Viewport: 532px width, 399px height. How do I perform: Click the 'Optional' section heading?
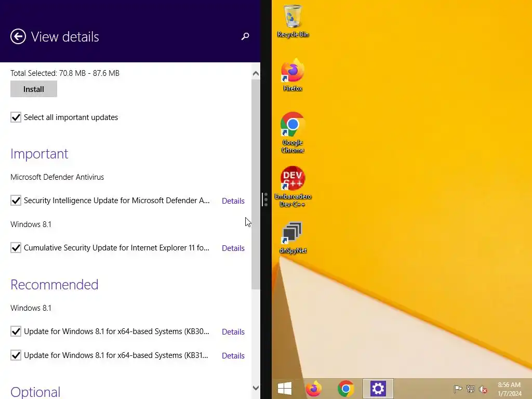click(35, 392)
